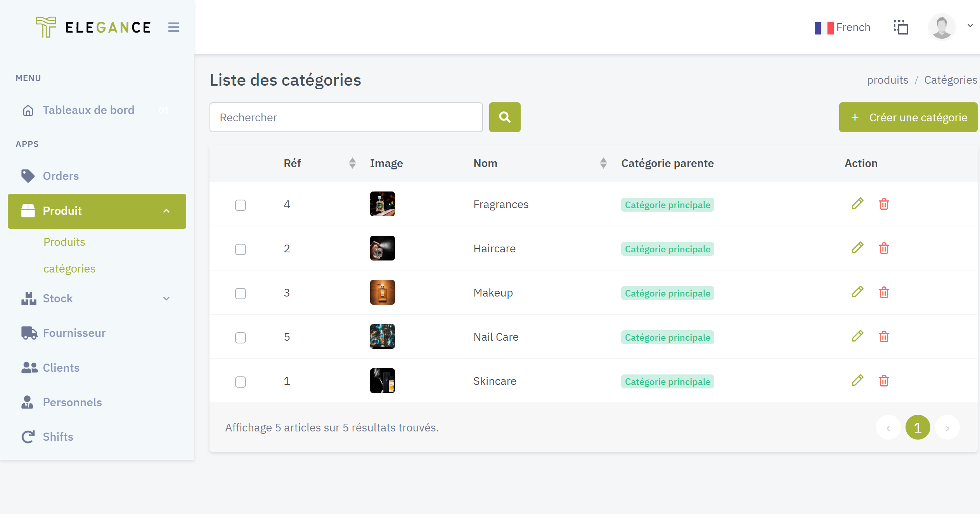Tick the checkbox for Makeup row
The image size is (980, 514).
(x=241, y=293)
